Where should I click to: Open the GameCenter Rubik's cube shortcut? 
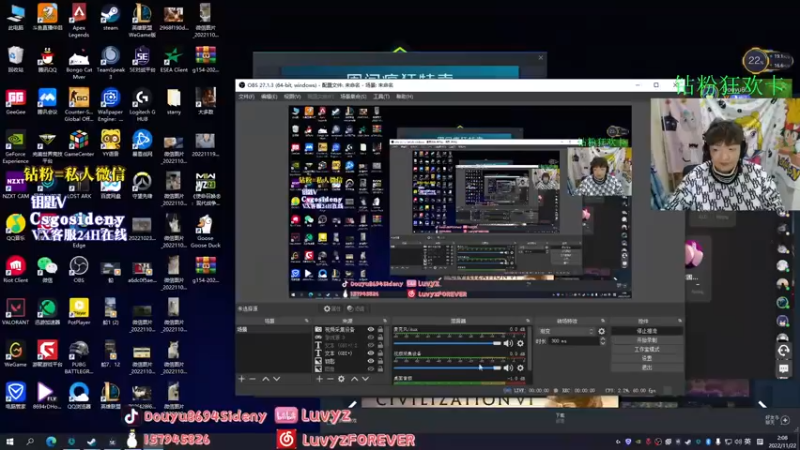tap(79, 143)
